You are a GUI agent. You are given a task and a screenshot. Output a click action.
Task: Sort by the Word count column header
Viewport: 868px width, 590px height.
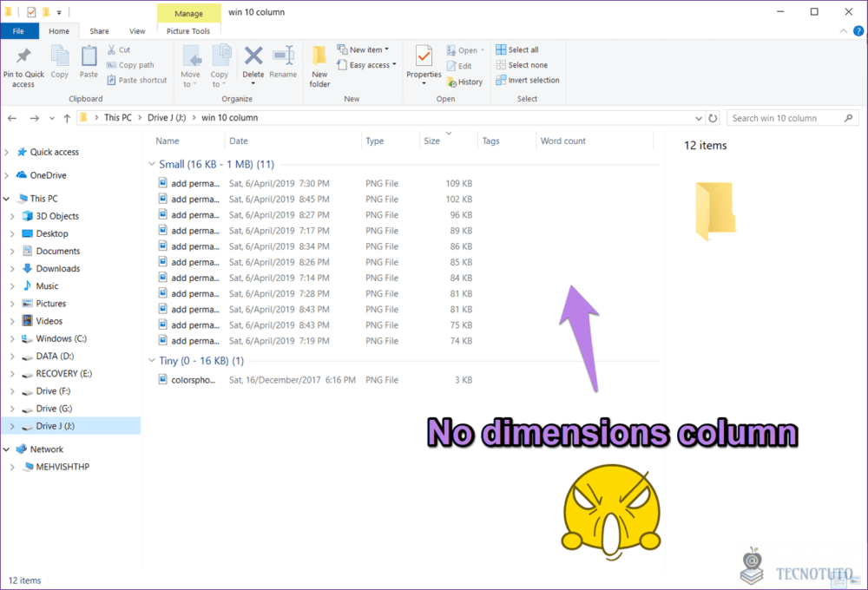563,141
